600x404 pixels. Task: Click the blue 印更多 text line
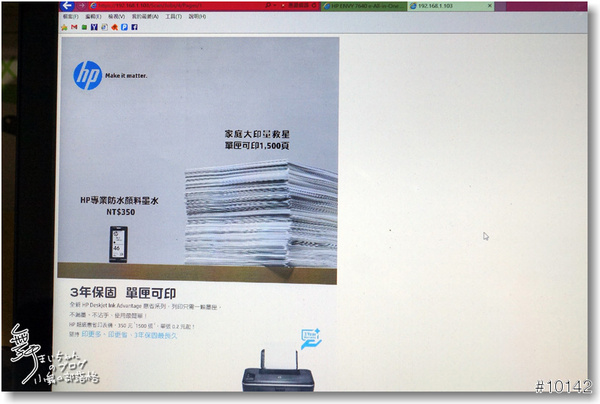(x=129, y=335)
